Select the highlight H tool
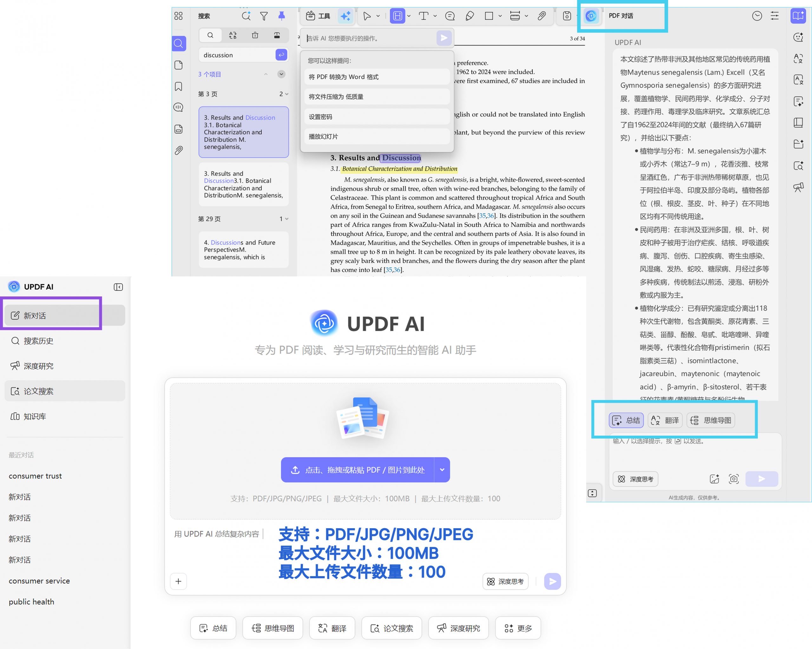This screenshot has width=812, height=649. [397, 16]
